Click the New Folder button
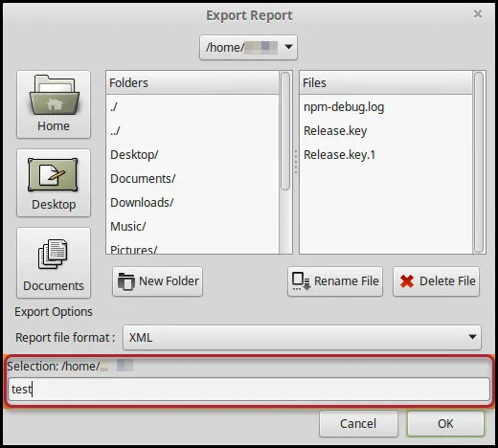 (157, 281)
